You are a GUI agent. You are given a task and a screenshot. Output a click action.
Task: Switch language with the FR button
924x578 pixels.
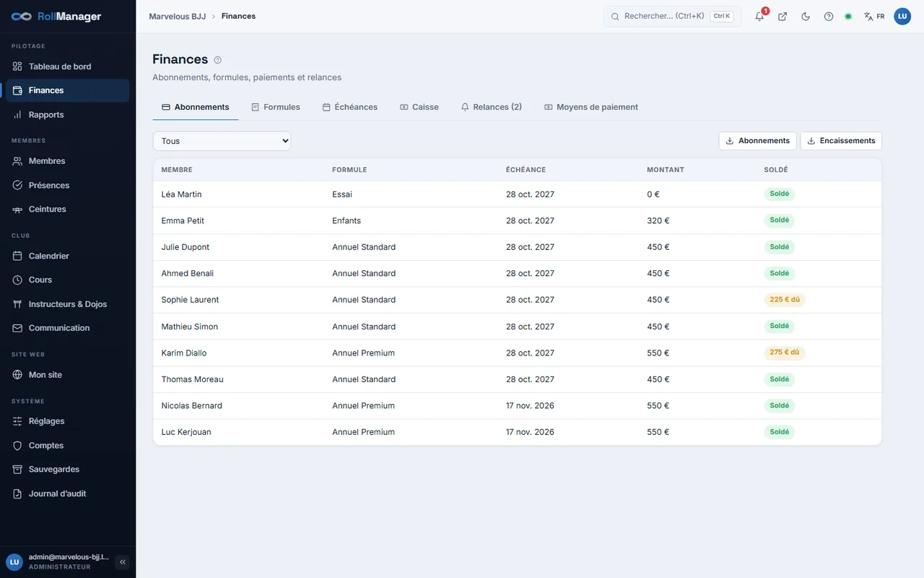tap(874, 17)
